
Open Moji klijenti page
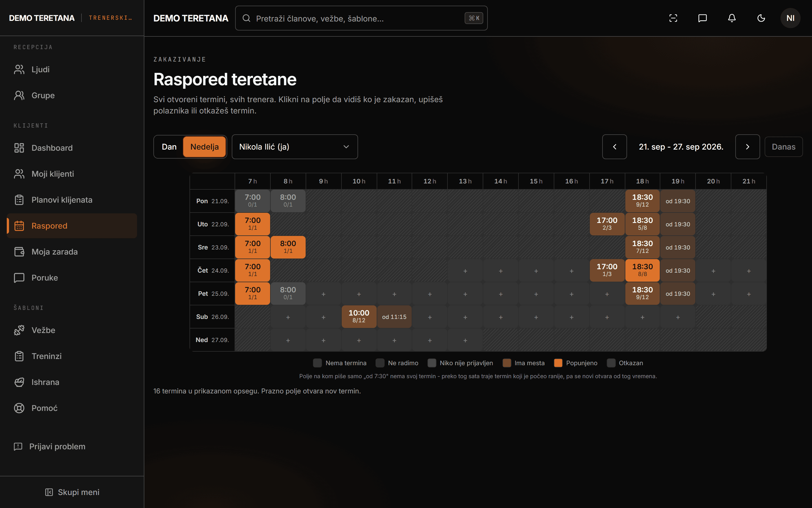pyautogui.click(x=72, y=174)
